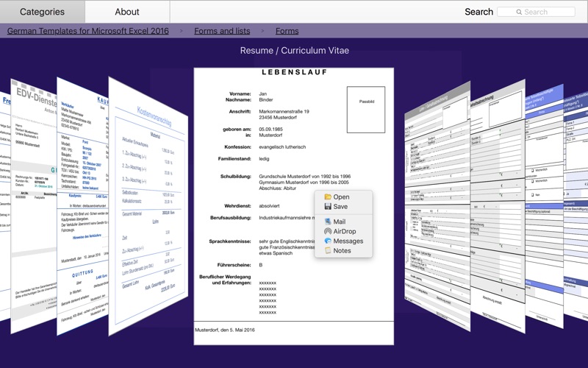588x368 pixels.
Task: Click the Notes notepad icon
Action: click(328, 250)
